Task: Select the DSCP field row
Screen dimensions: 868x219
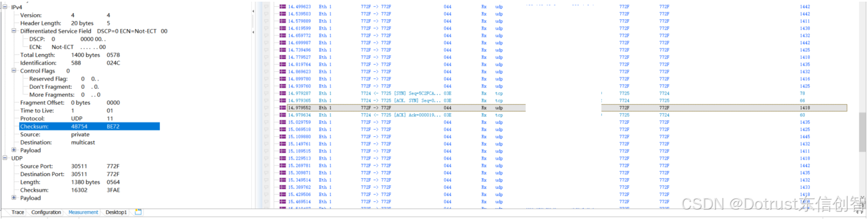Action: [67, 39]
